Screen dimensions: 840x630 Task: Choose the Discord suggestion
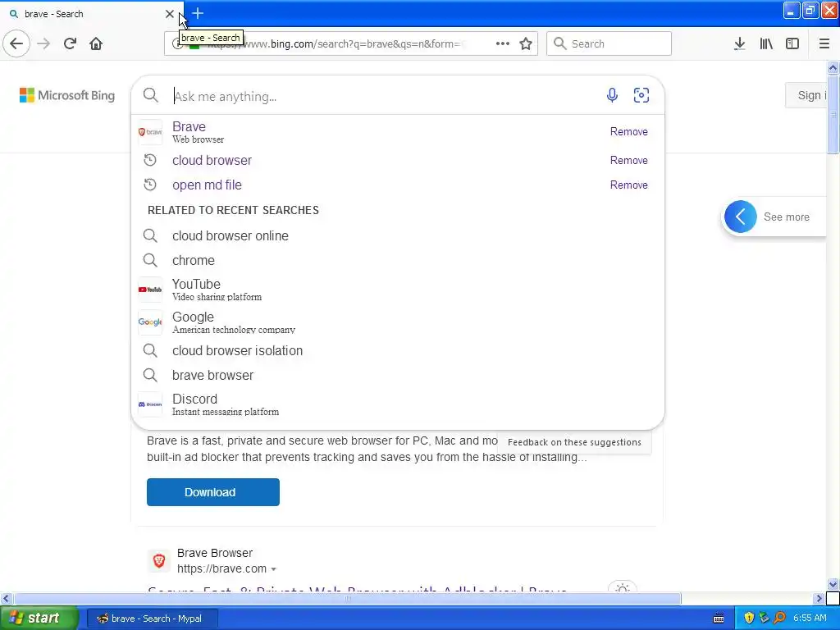tap(398, 404)
